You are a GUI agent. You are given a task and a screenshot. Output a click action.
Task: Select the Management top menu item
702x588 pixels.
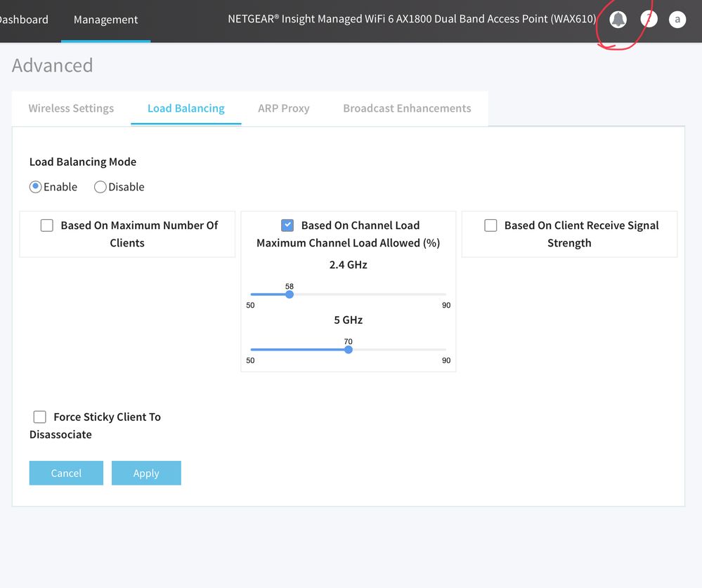coord(105,20)
